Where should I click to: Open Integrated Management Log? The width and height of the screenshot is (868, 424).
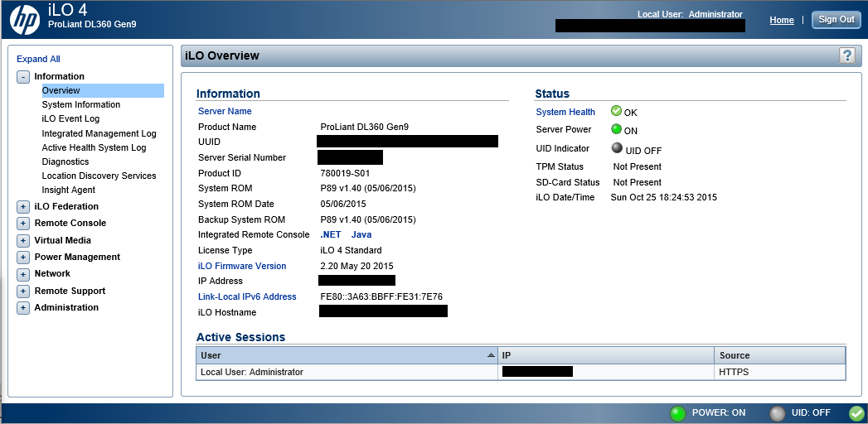coord(99,133)
